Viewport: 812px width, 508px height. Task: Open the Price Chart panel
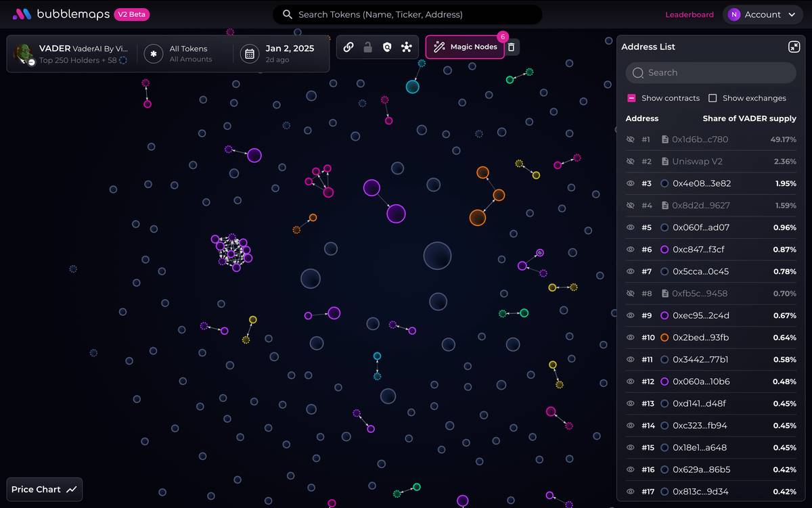[45, 489]
